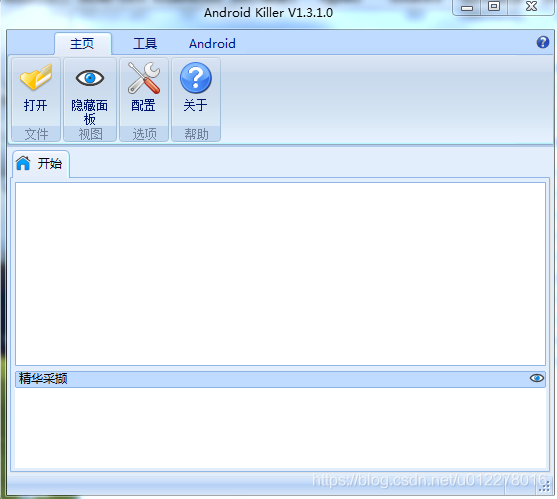Click the help question mark in the ribbon corner
This screenshot has height=499, width=557.
pyautogui.click(x=543, y=42)
